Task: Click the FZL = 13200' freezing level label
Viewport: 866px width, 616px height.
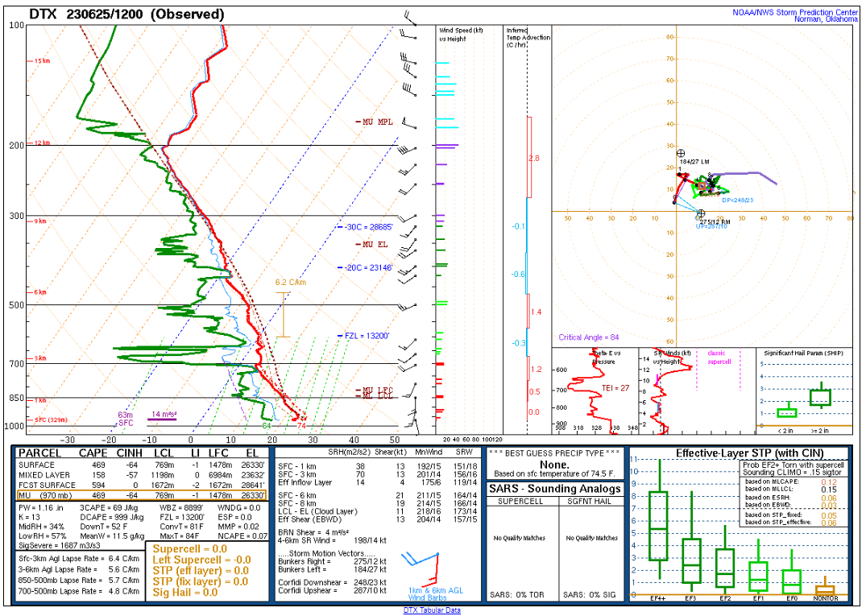Action: tap(363, 336)
